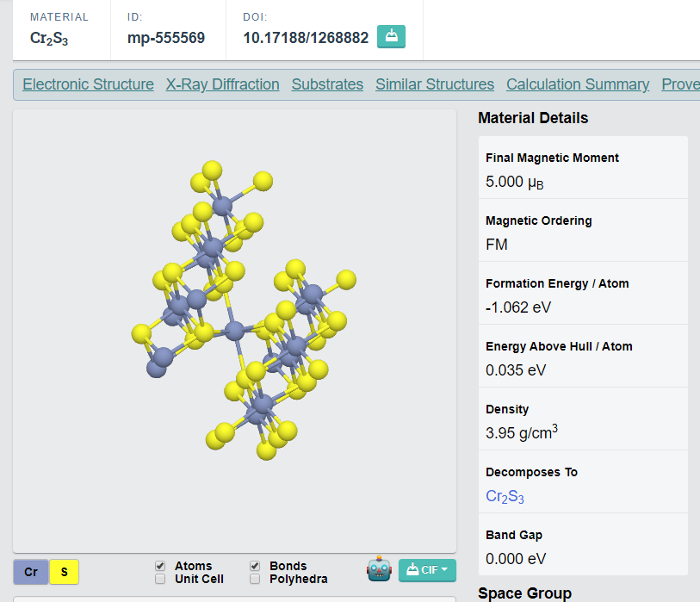700x602 pixels.
Task: Open the partially visible Provenance link
Action: pyautogui.click(x=680, y=84)
